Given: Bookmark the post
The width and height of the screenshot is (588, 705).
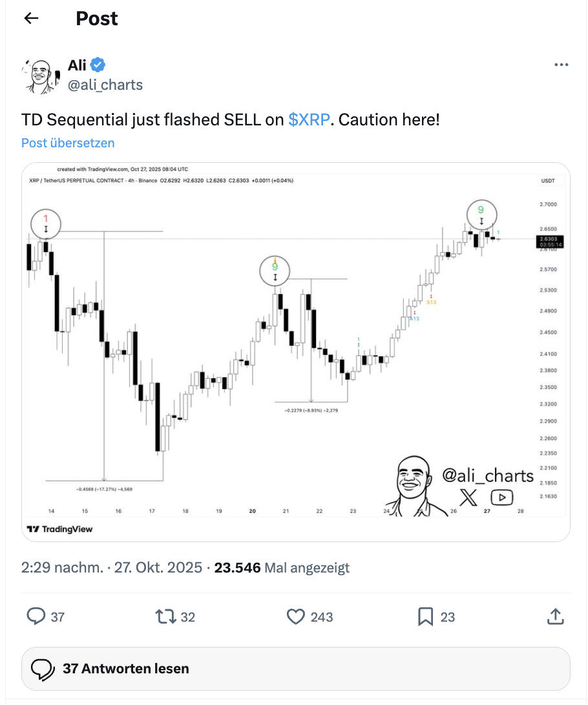Looking at the screenshot, I should [x=425, y=617].
